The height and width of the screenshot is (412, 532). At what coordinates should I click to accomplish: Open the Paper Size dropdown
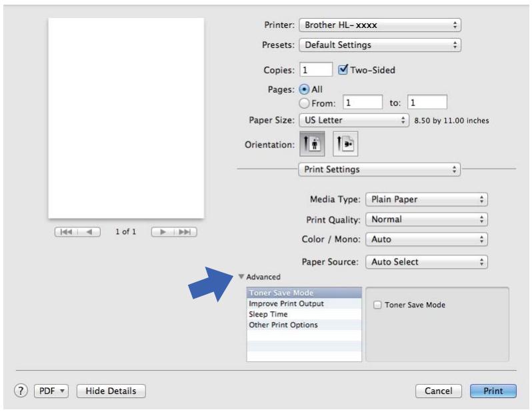(x=354, y=120)
